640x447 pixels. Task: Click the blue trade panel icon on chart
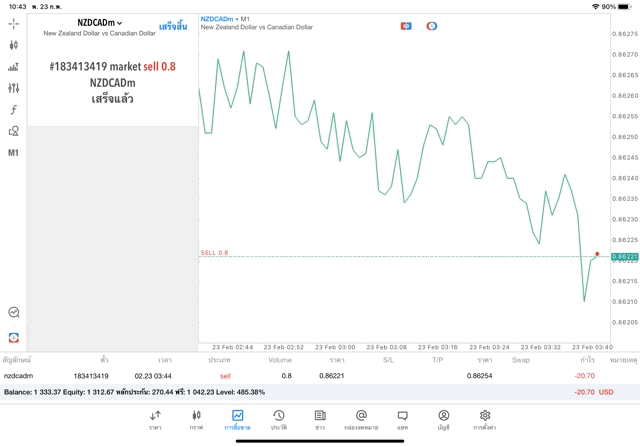(x=406, y=26)
